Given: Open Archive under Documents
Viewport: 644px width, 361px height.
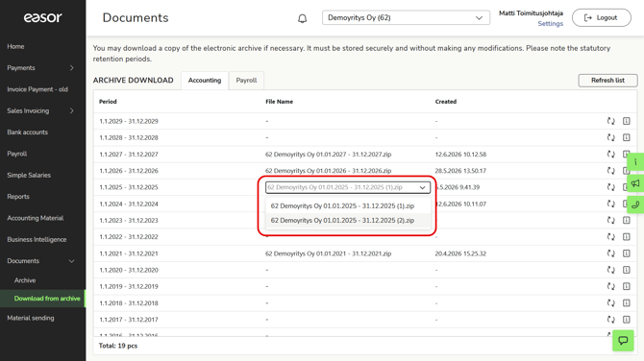Looking at the screenshot, I should click(25, 280).
